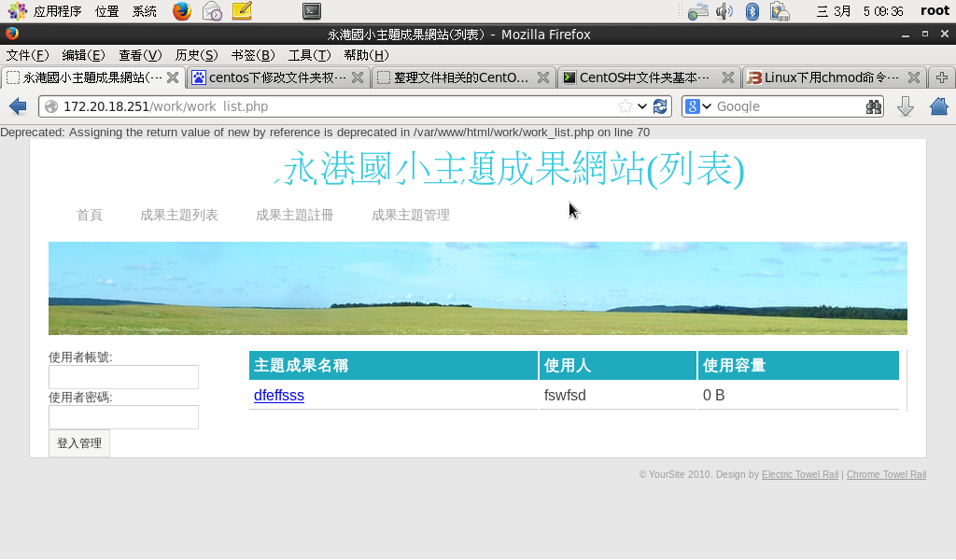The width and height of the screenshot is (956, 560).
Task: Open the 书签 (Bookmarks) menu
Action: click(x=252, y=55)
